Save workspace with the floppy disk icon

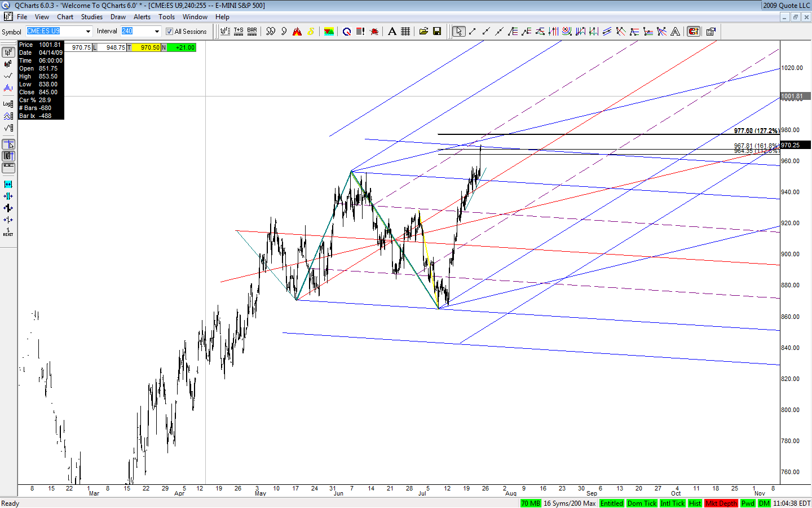[x=437, y=32]
